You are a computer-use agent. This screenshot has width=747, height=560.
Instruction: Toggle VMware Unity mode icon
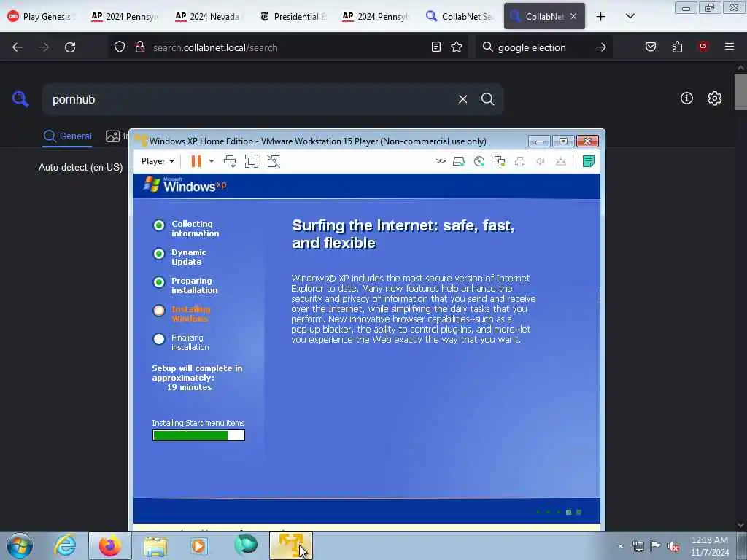274,161
